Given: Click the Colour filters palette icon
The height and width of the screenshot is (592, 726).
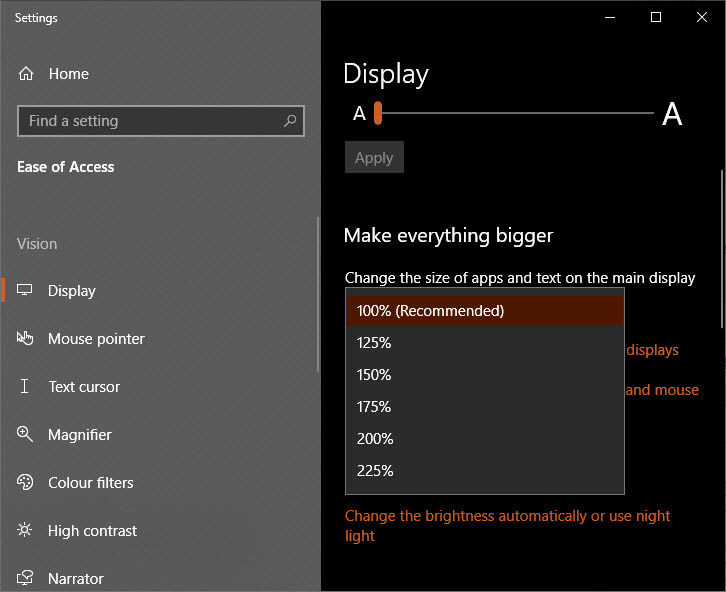Looking at the screenshot, I should (x=25, y=482).
